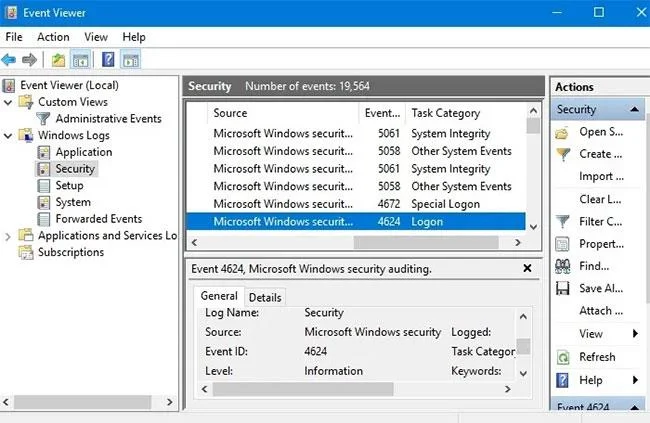650x423 pixels.
Task: Click the Find binoculars icon
Action: pos(563,266)
